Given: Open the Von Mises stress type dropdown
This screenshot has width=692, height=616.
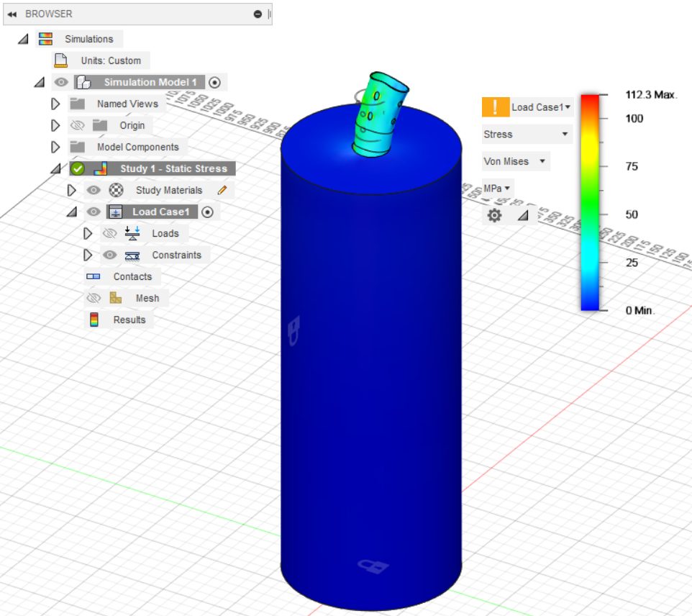Looking at the screenshot, I should coord(515,161).
